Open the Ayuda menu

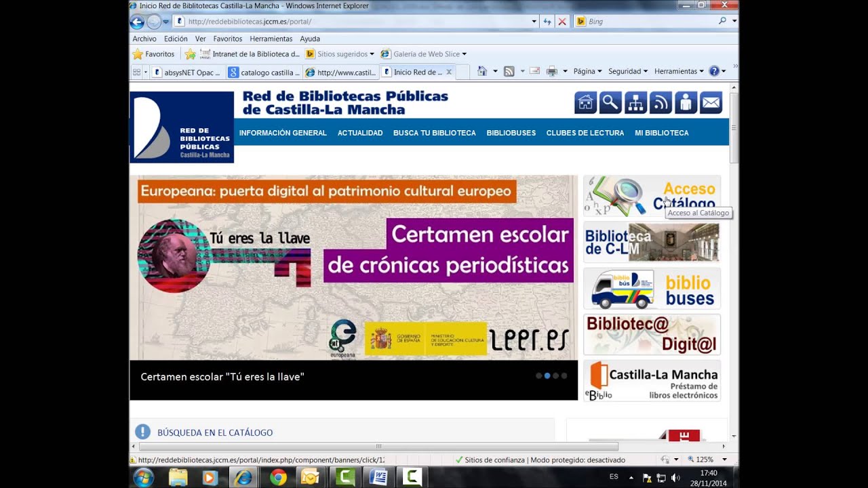[310, 39]
